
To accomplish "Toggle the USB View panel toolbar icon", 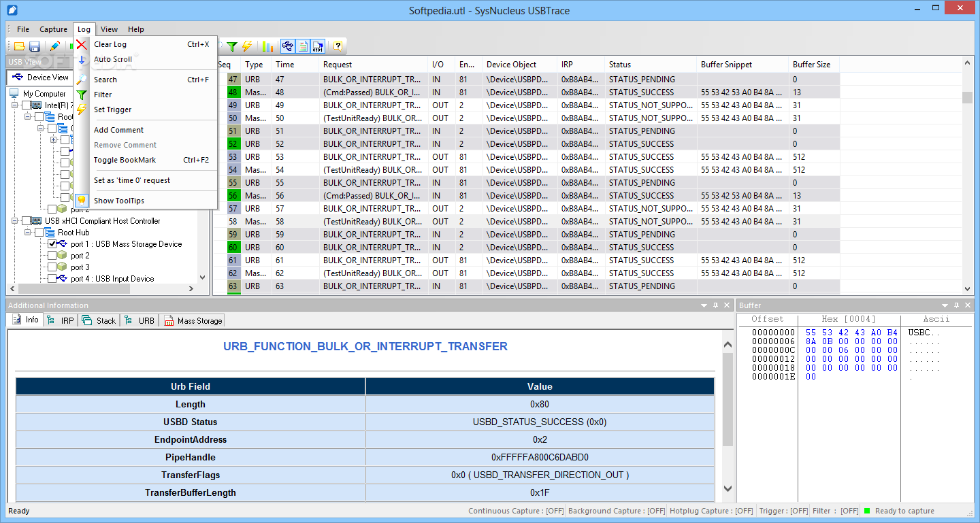I will pyautogui.click(x=288, y=46).
